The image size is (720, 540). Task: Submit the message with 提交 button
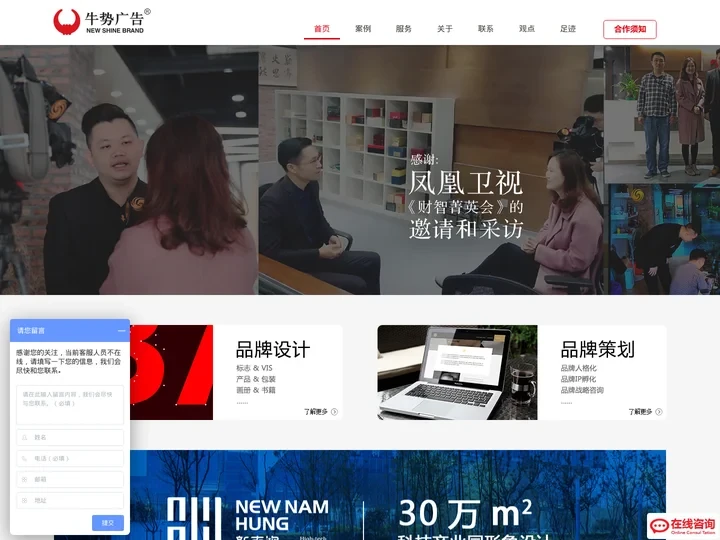pyautogui.click(x=107, y=523)
